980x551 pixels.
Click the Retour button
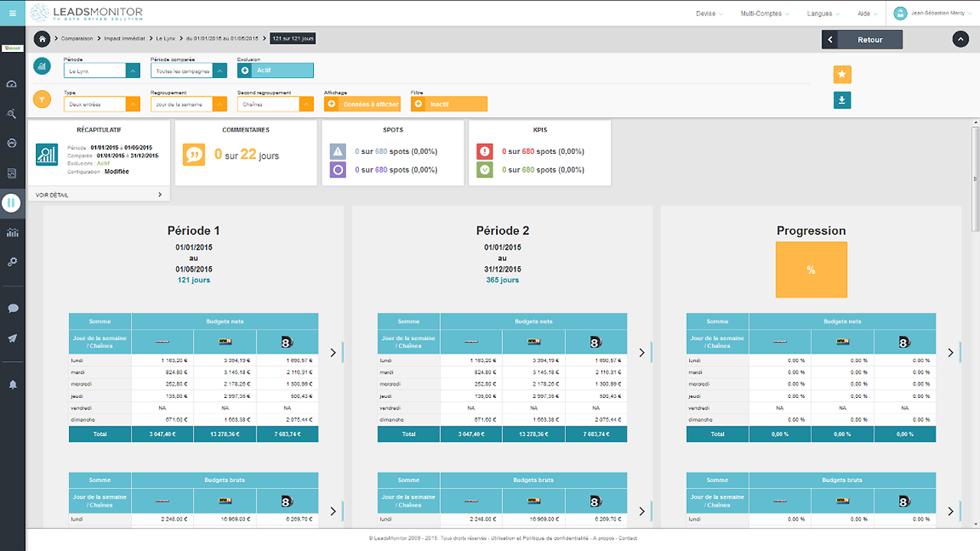[862, 39]
